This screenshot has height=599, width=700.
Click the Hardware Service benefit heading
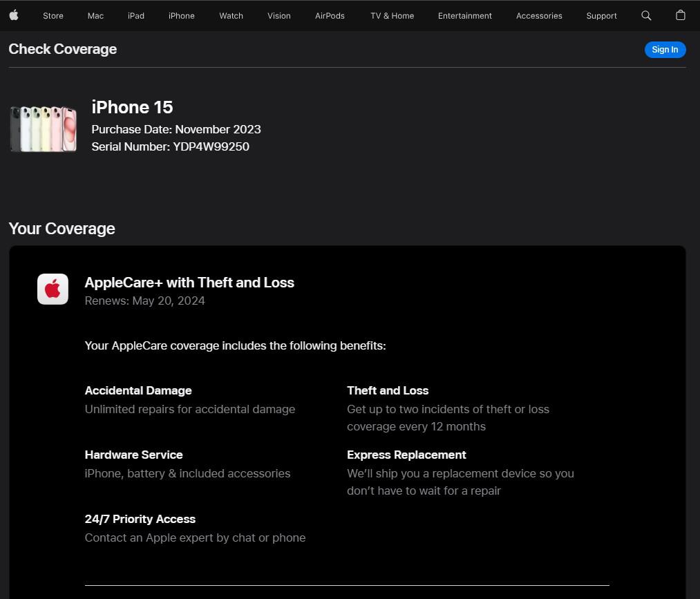click(x=134, y=455)
